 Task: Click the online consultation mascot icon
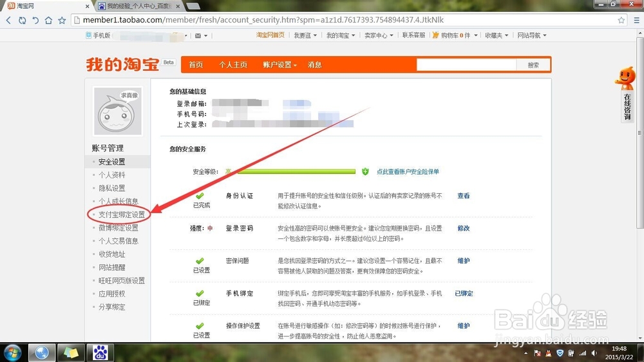click(625, 78)
